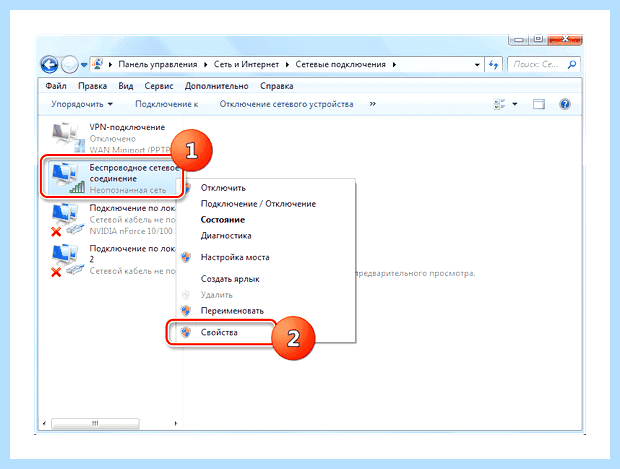620x469 pixels.
Task: Expand arrow after Сеть и Интернет breadcrumb
Action: (287, 65)
